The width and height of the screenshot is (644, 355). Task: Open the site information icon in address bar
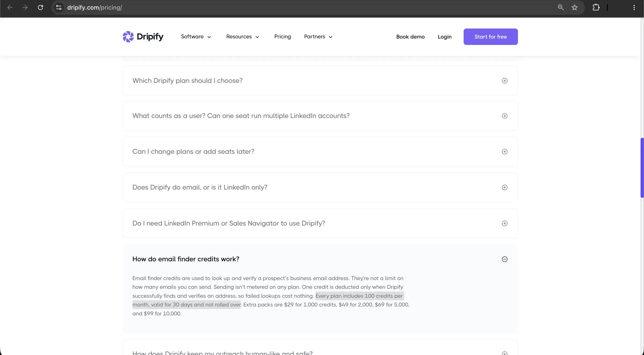[59, 8]
